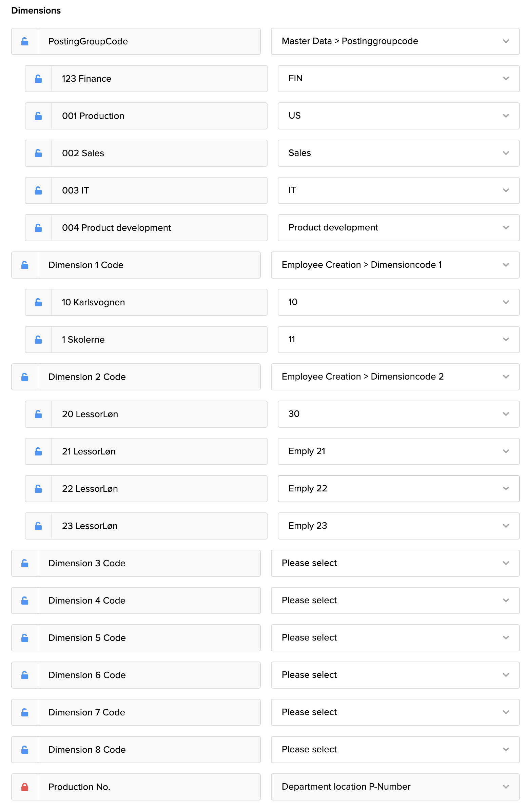Click the unlock icon for 123 Finance
Screen dimensions: 527x812
pos(38,79)
